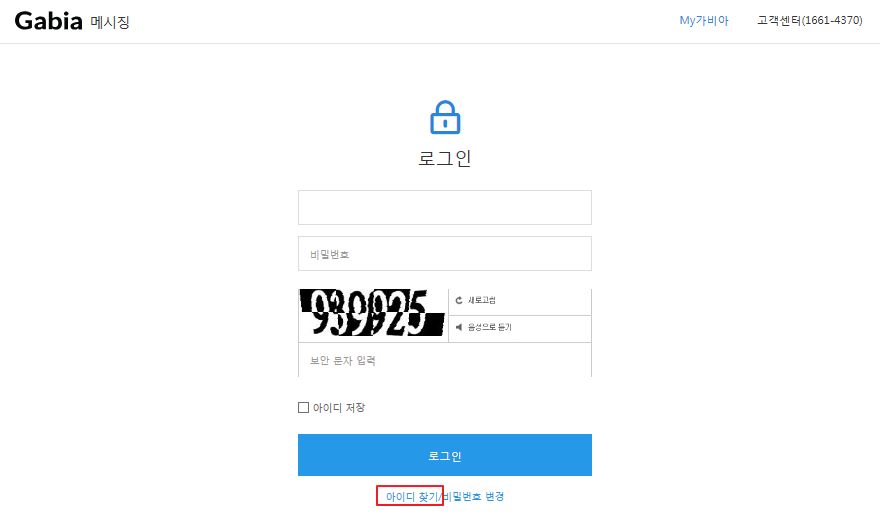Focus the empty ID input field
This screenshot has height=517, width=880.
(x=444, y=207)
